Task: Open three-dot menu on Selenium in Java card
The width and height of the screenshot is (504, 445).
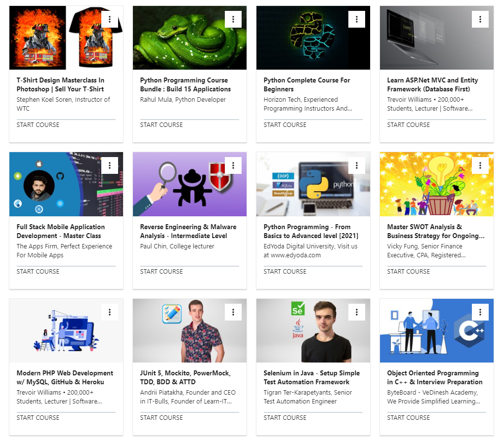Action: (x=356, y=312)
